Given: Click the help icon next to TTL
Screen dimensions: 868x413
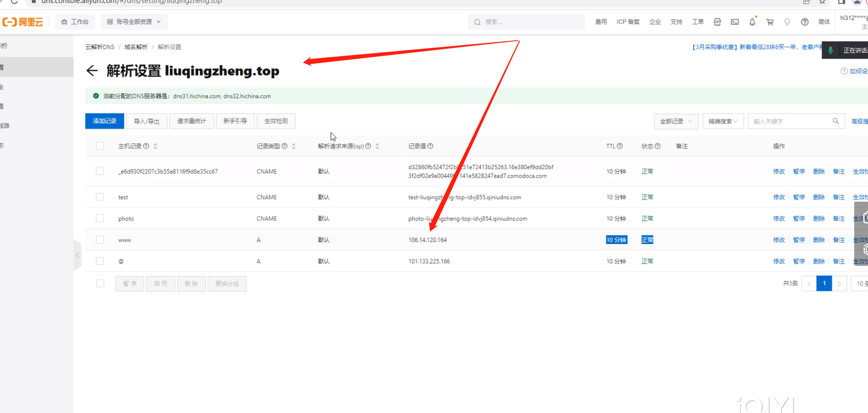Looking at the screenshot, I should 620,146.
